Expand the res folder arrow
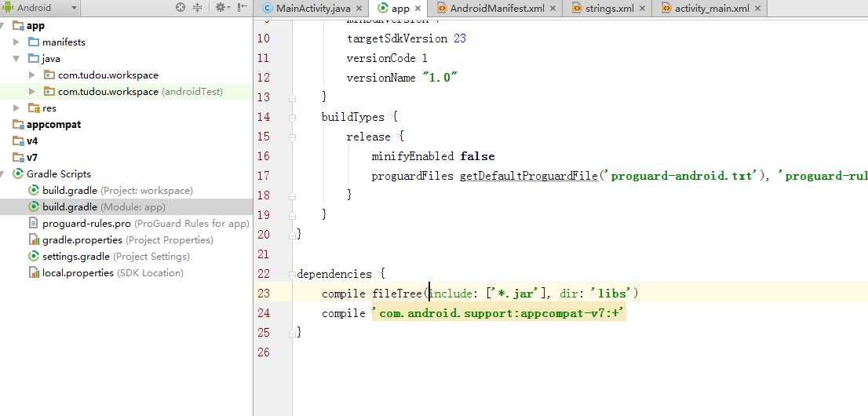The height and width of the screenshot is (416, 868). click(x=16, y=108)
